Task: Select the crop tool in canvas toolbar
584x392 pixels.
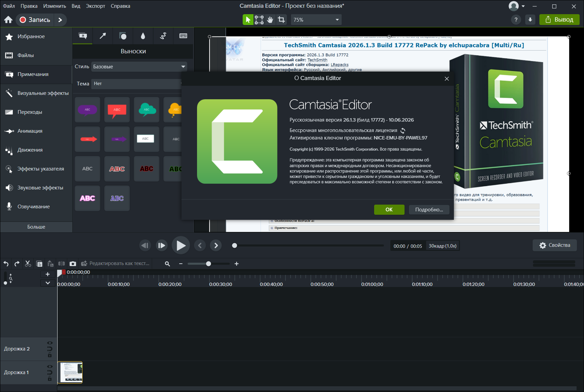Action: [x=281, y=20]
